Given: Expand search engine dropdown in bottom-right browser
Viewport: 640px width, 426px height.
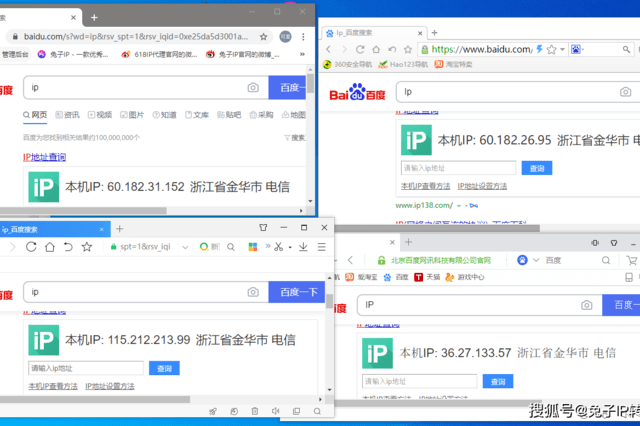Looking at the screenshot, I should point(536,260).
